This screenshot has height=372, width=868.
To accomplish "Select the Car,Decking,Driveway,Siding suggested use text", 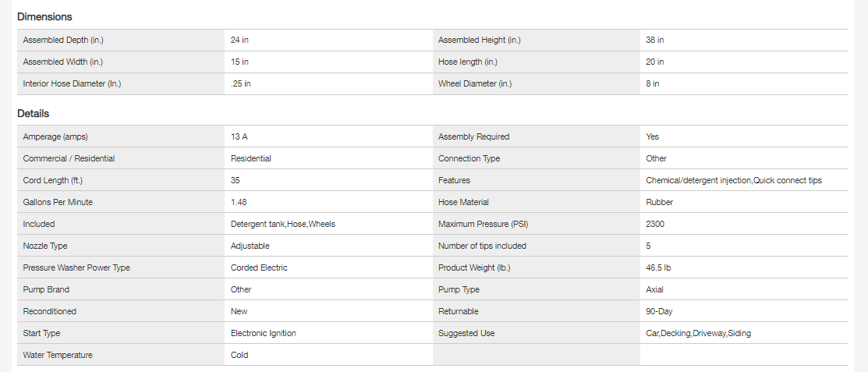I will point(699,333).
